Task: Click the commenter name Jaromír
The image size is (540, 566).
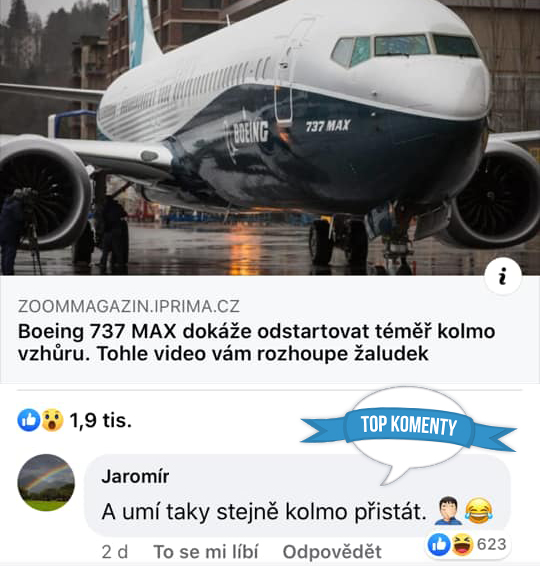Action: pyautogui.click(x=135, y=476)
